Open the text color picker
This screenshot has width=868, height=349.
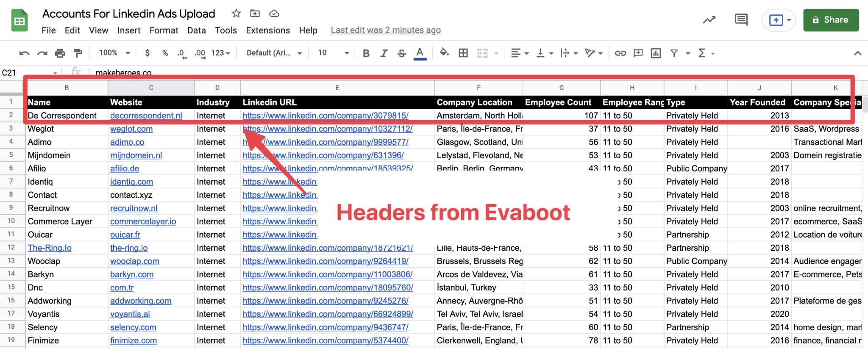420,53
